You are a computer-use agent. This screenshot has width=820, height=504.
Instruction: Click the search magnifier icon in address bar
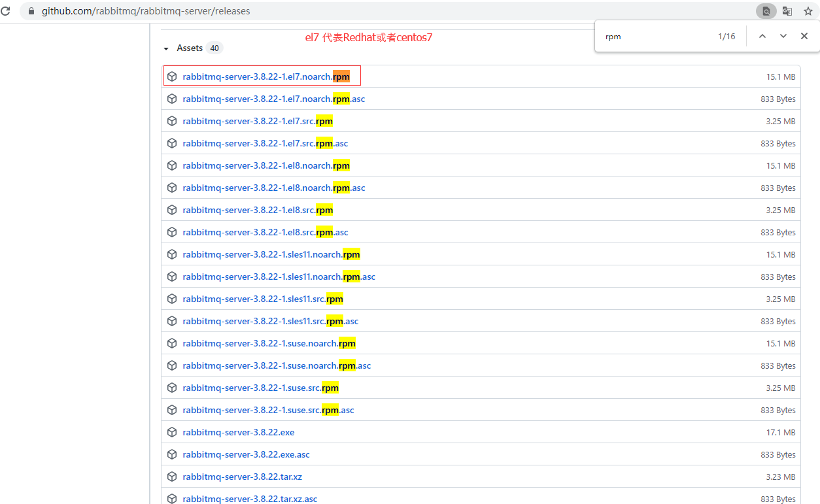click(766, 11)
